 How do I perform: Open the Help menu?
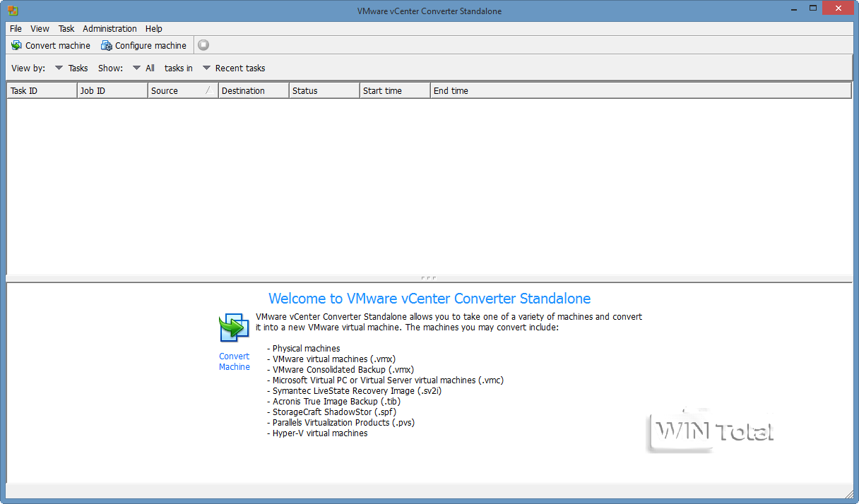click(153, 28)
